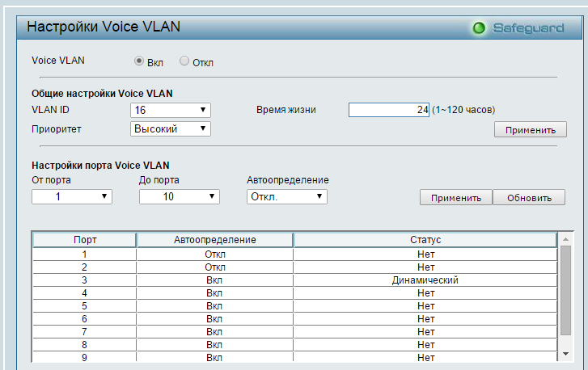Open the До порта dropdown
This screenshot has height=370, width=588.
[x=179, y=196]
